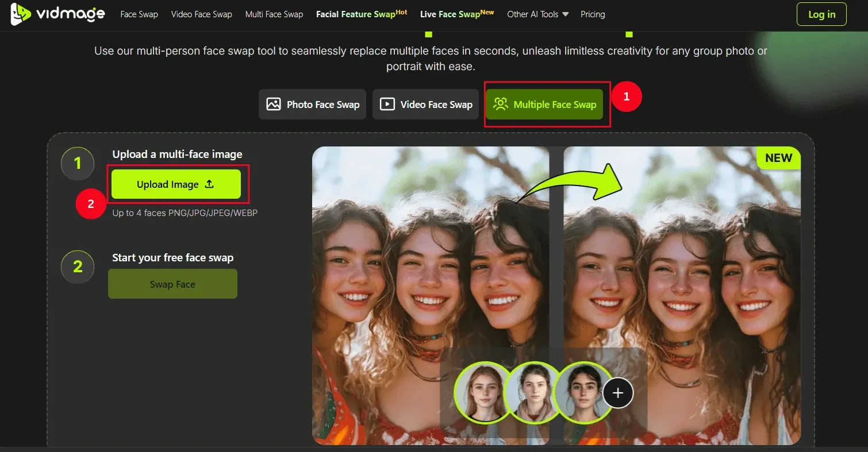Switch to Photo Face Swap tab
Screen dimensions: 868x452
point(312,105)
